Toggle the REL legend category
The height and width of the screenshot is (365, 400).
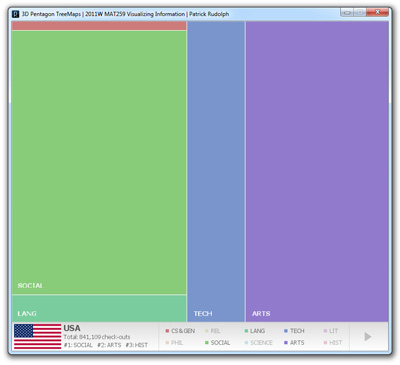pyautogui.click(x=212, y=331)
